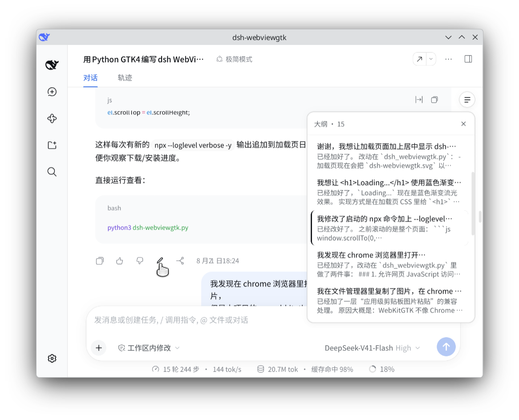Select outline item 谢谢，我想让加载页面加上居中显示
This screenshot has height=420, width=519.
pos(389,156)
